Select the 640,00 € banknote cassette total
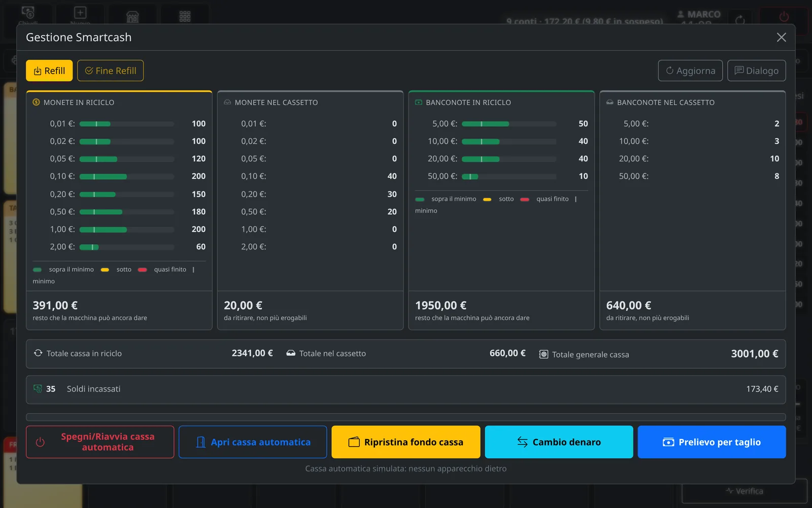 (x=628, y=305)
